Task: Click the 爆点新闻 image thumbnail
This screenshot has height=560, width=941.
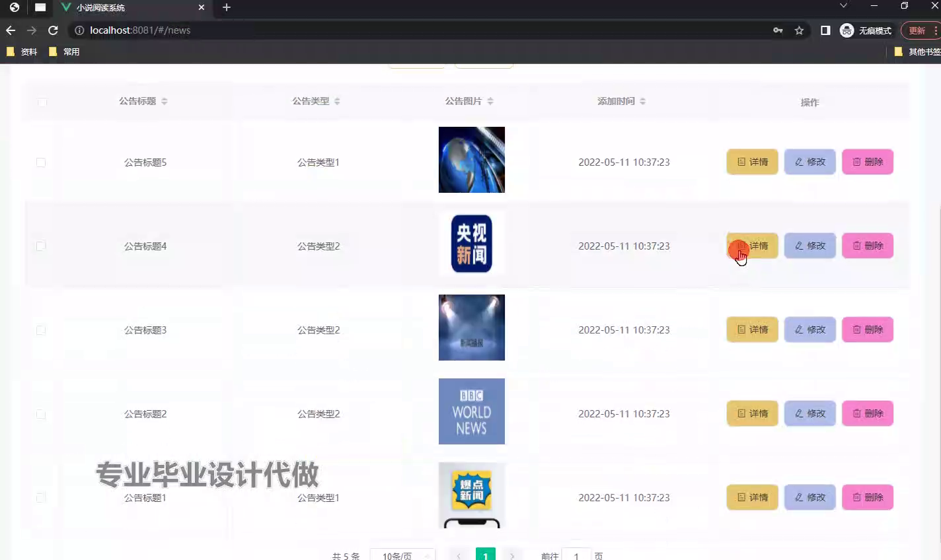Action: (472, 495)
